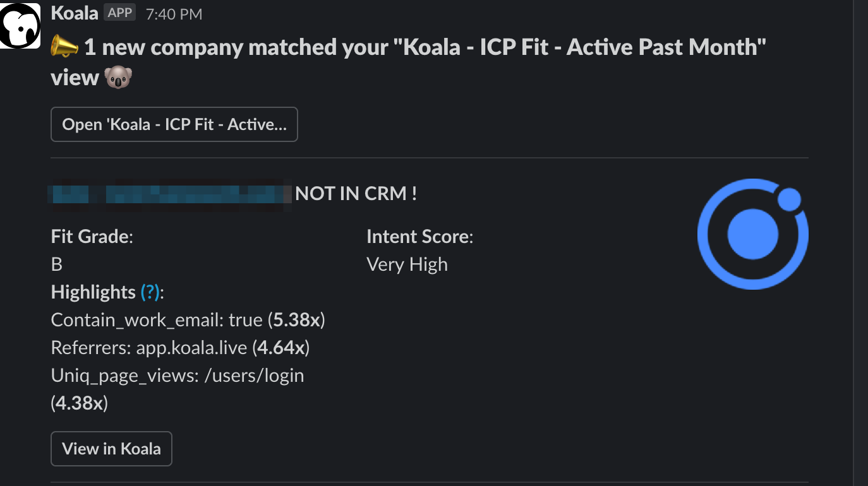
Task: Click the 7:40 PM message timestamp
Action: click(174, 14)
